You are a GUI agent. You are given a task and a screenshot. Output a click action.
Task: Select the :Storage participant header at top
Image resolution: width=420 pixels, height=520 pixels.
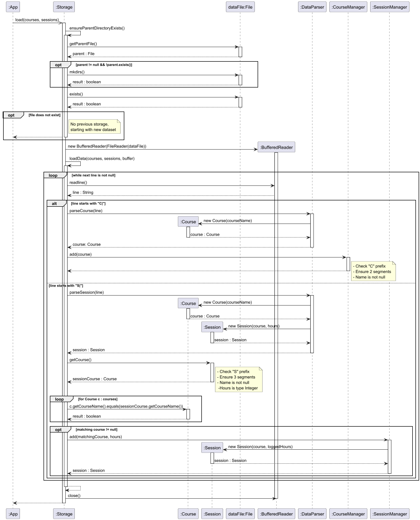63,7
